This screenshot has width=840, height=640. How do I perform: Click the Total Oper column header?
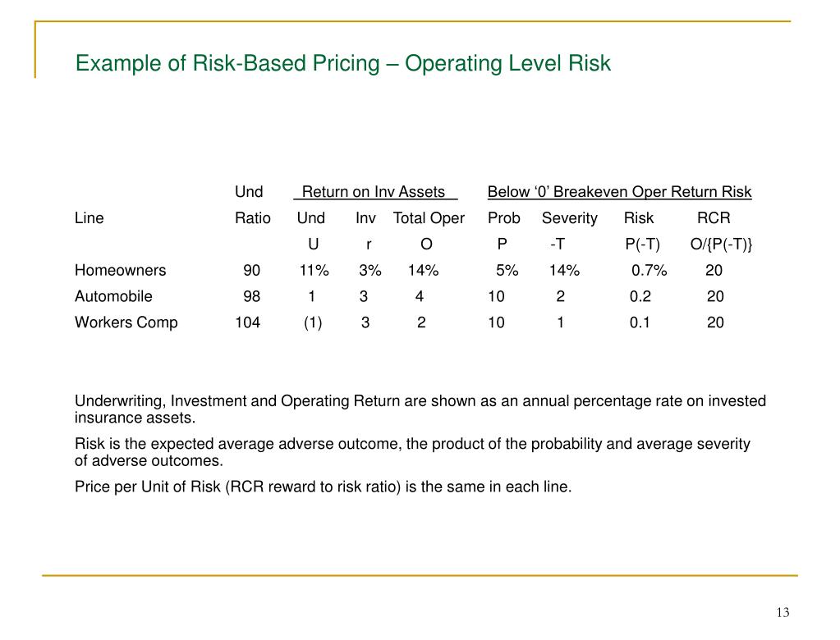pyautogui.click(x=429, y=218)
